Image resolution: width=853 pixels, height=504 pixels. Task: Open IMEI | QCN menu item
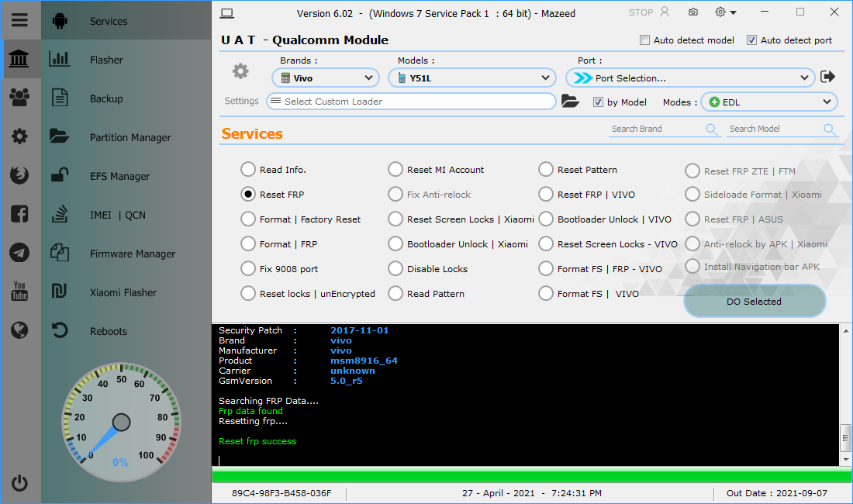tap(118, 215)
